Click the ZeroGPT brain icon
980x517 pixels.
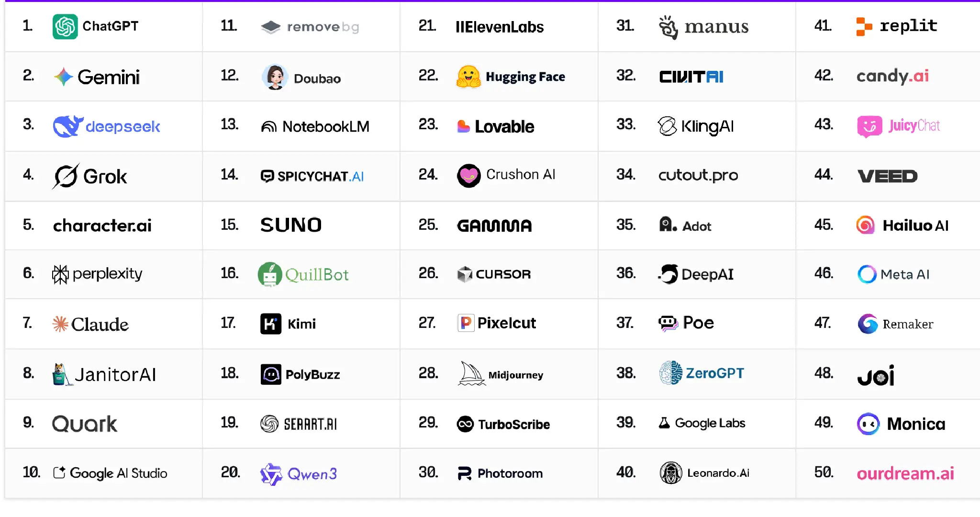pyautogui.click(x=671, y=373)
